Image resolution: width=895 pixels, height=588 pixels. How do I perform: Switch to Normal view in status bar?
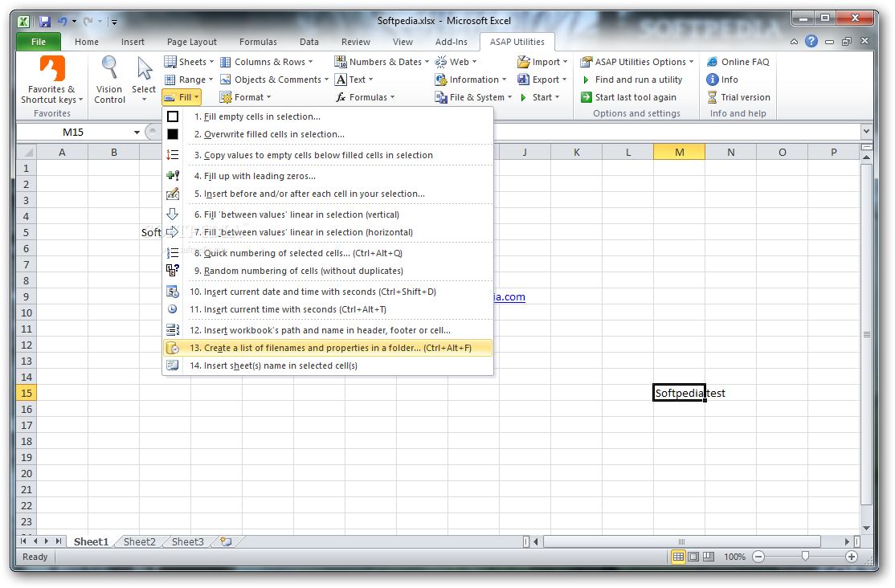coord(678,557)
